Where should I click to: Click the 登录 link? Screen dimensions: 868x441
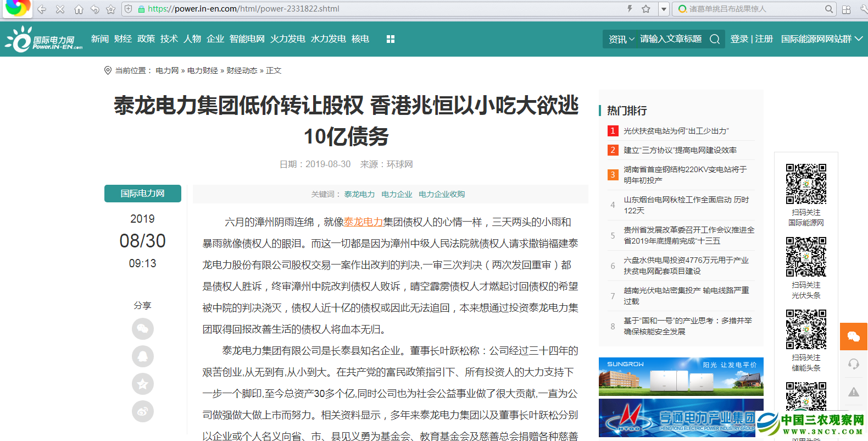[739, 39]
